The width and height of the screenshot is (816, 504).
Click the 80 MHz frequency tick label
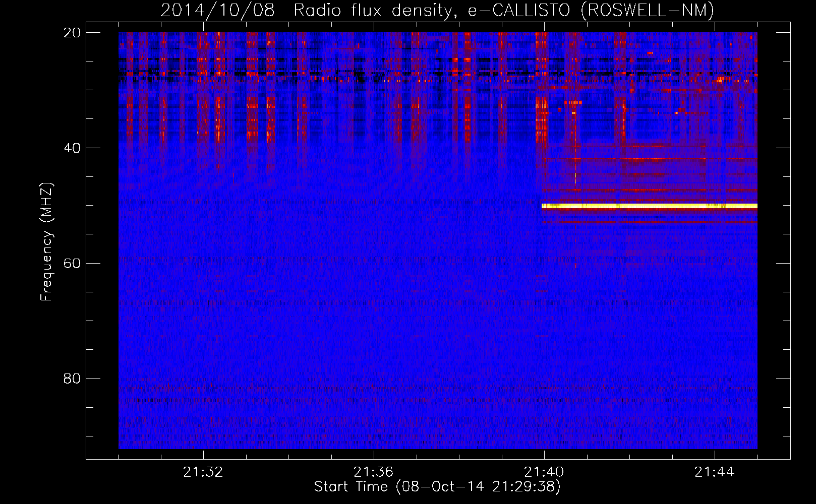pos(72,379)
